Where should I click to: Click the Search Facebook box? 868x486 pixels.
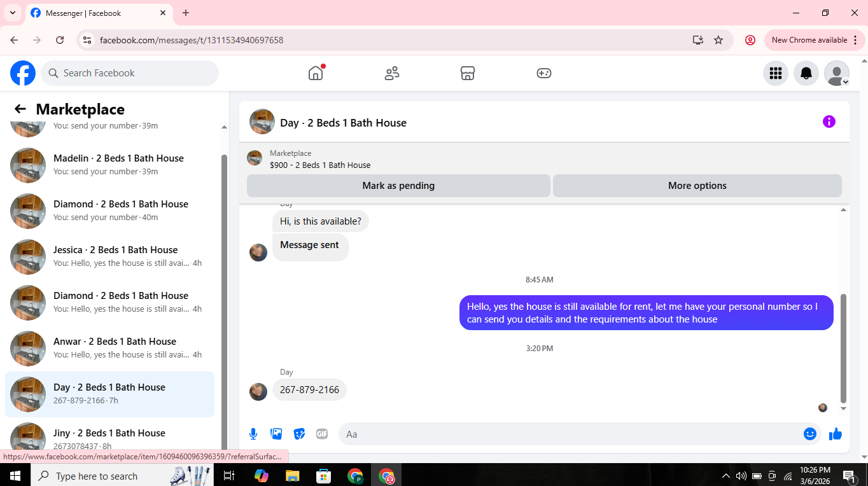pos(130,73)
